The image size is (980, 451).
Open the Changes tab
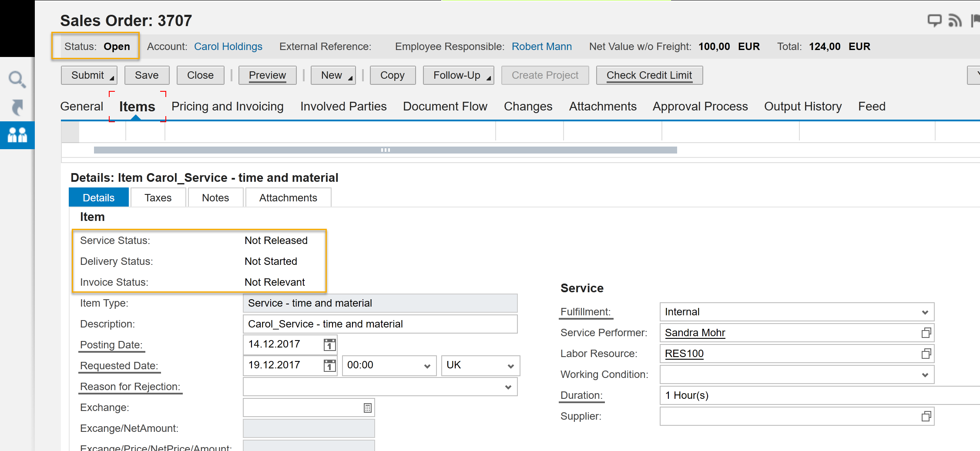coord(528,107)
